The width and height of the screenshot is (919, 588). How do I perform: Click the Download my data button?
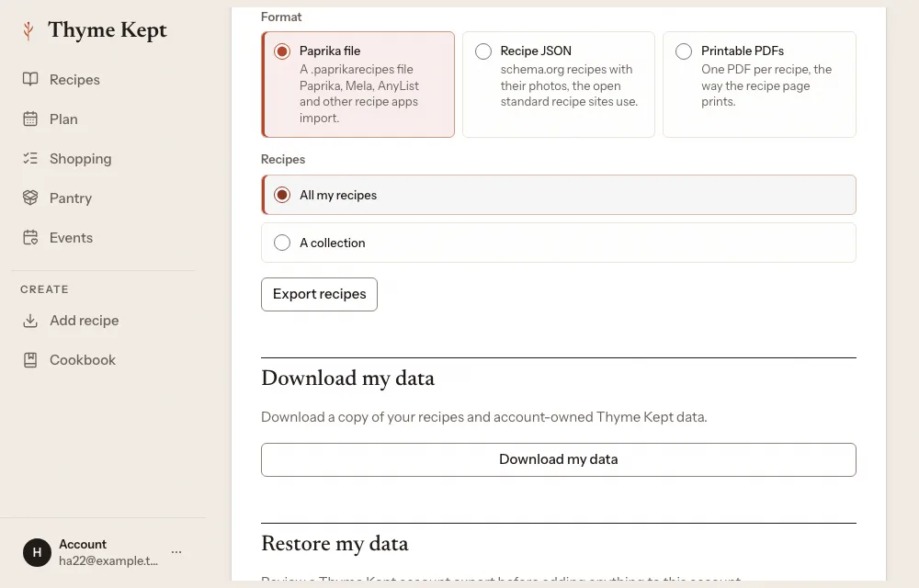559,459
